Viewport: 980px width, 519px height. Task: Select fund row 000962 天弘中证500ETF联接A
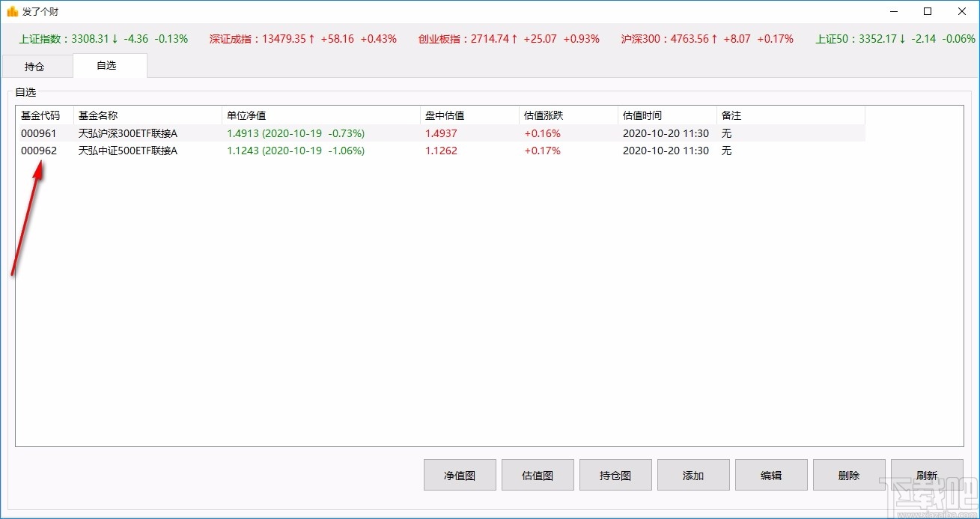[x=299, y=151]
